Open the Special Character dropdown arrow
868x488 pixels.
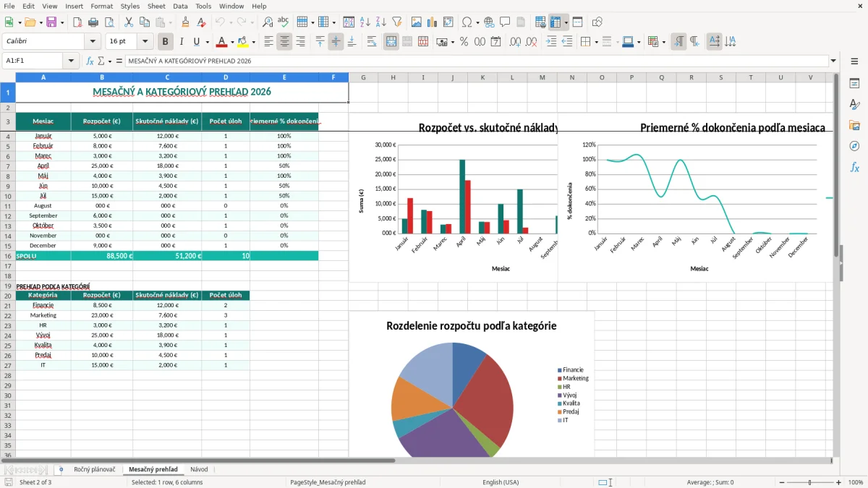coord(477,22)
